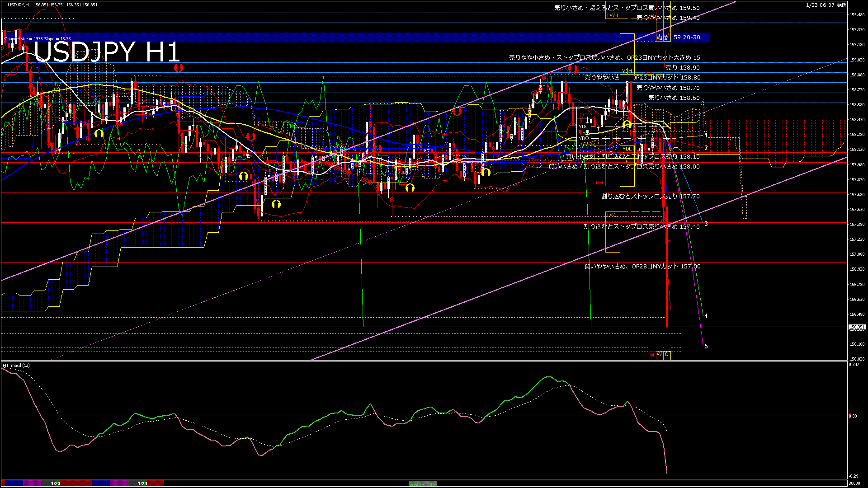
Task: Click the current price tag 156.351
Action: pos(857,327)
